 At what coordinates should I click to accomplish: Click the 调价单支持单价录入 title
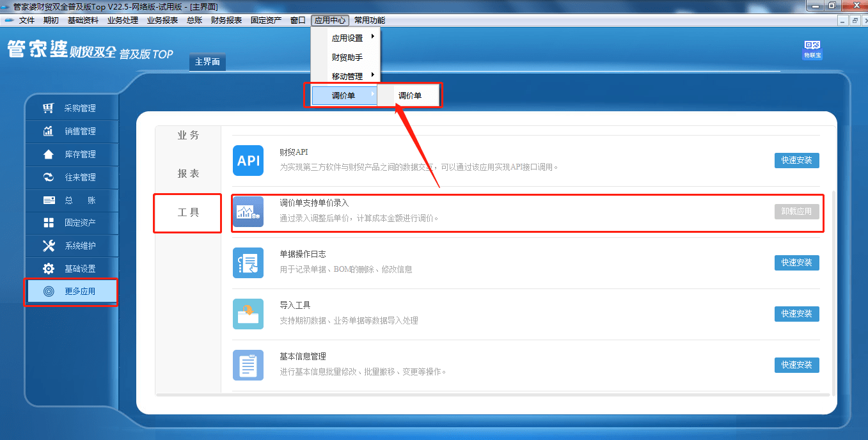click(314, 203)
